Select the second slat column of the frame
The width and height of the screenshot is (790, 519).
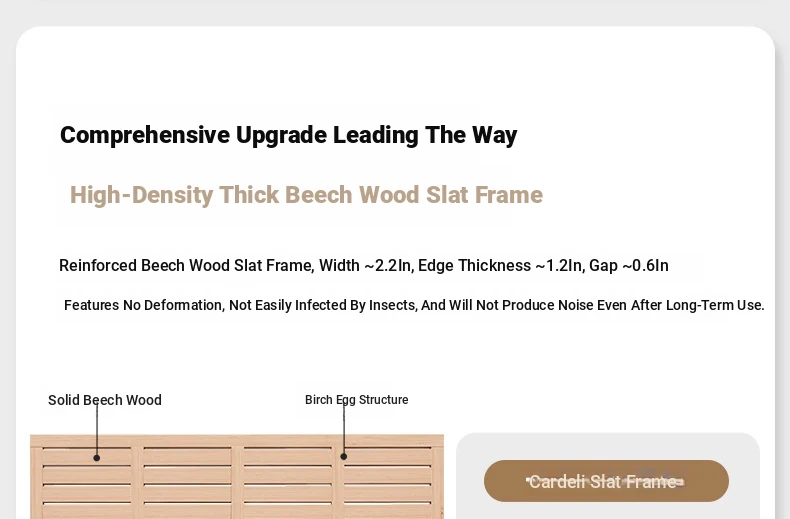[187, 483]
